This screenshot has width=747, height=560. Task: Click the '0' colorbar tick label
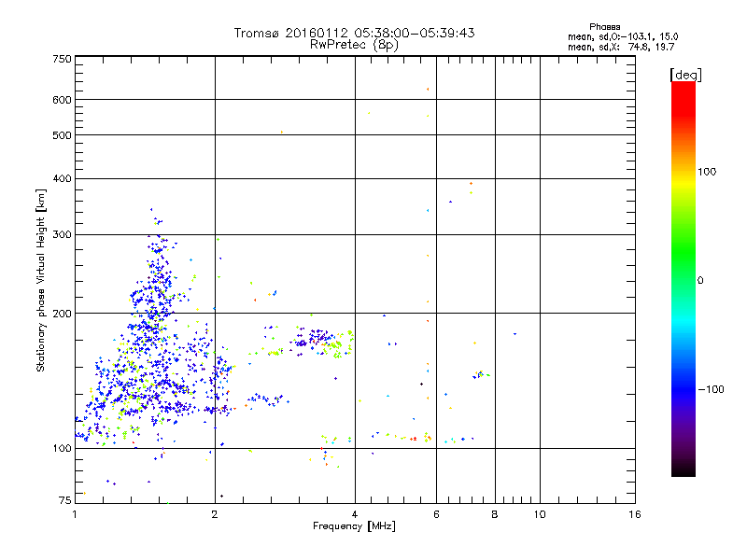click(x=700, y=281)
